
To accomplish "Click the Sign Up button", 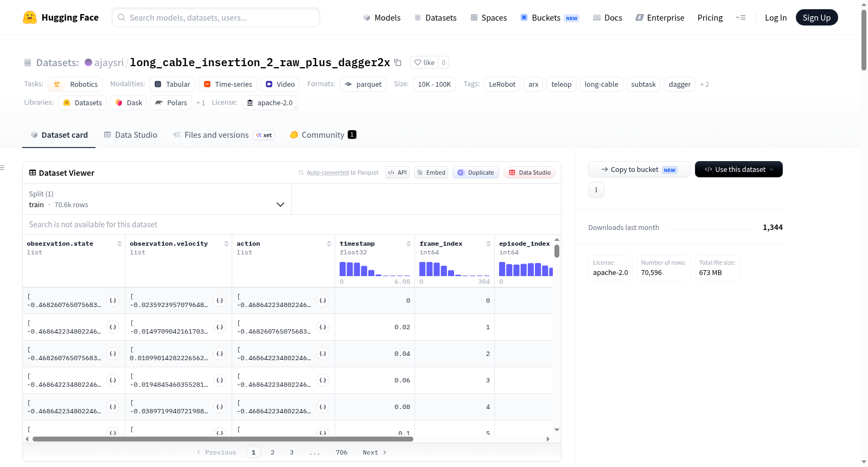I will pyautogui.click(x=816, y=17).
